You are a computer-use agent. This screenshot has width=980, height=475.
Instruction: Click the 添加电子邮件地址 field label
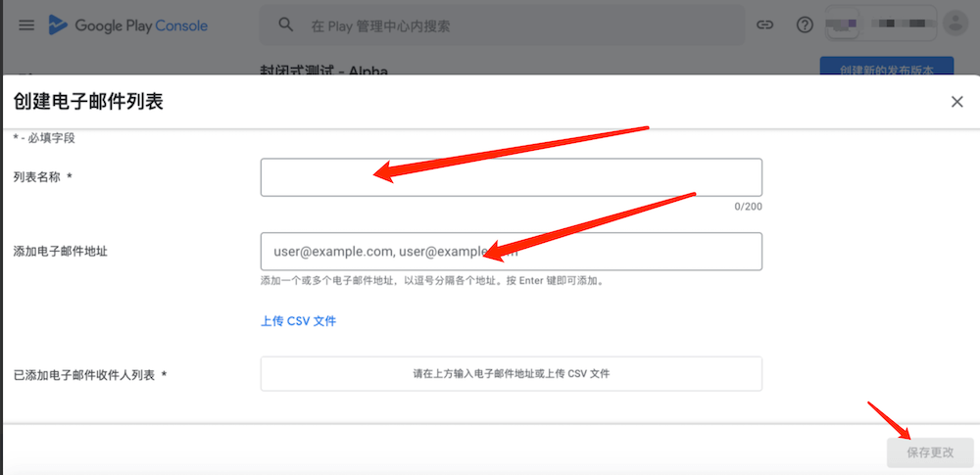pyautogui.click(x=60, y=252)
